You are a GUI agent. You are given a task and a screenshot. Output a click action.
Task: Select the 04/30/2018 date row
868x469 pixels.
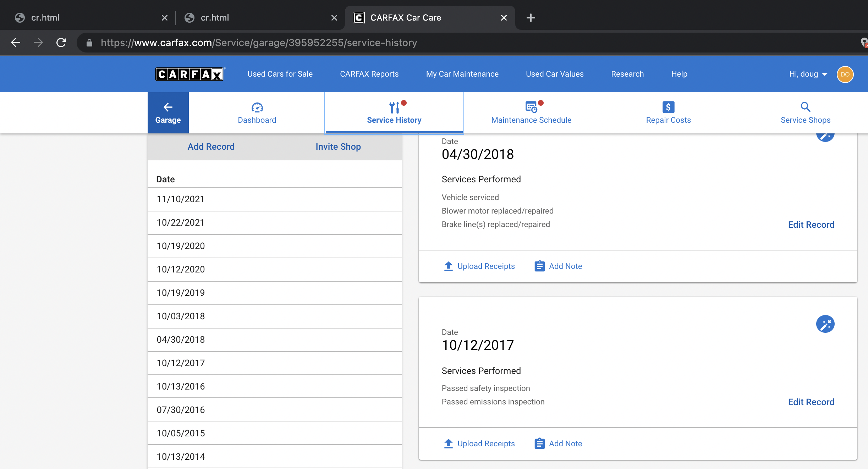[275, 340]
